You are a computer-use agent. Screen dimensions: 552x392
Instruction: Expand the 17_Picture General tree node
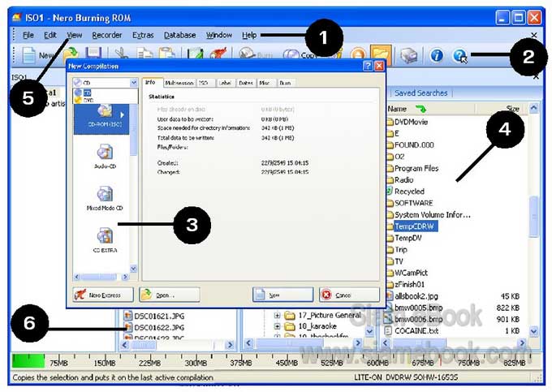click(x=277, y=315)
